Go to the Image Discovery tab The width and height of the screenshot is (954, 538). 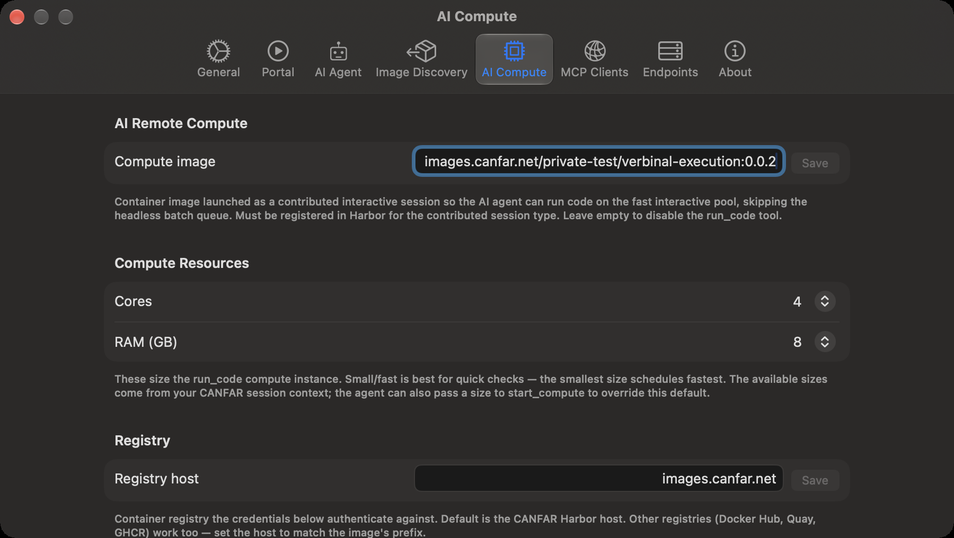pos(421,60)
